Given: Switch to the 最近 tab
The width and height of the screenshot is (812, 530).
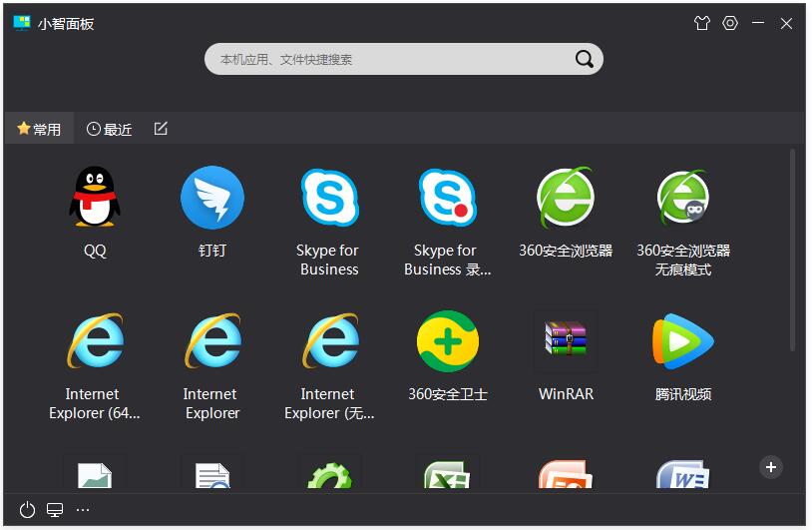Looking at the screenshot, I should tap(110, 129).
